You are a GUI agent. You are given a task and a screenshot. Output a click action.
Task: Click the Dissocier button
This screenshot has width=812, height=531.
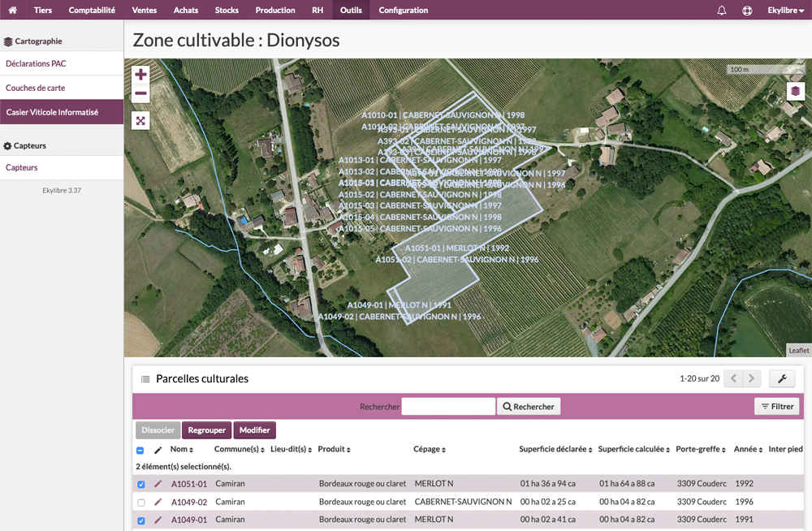[x=158, y=430]
